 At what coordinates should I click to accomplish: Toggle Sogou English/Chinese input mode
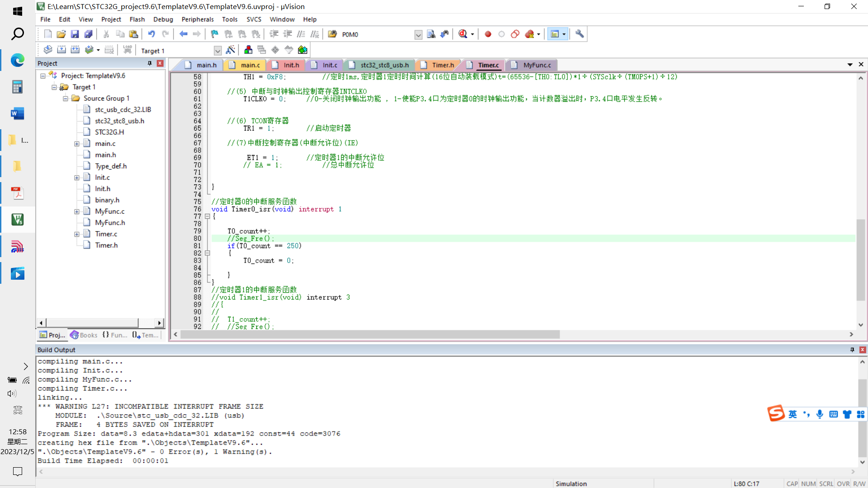tap(793, 414)
